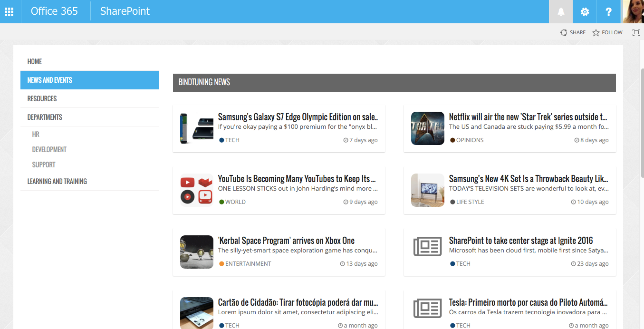Viewport: 644px width, 329px height.
Task: Open the YouTube Is Becoming Many YouTubes article
Action: pos(298,179)
